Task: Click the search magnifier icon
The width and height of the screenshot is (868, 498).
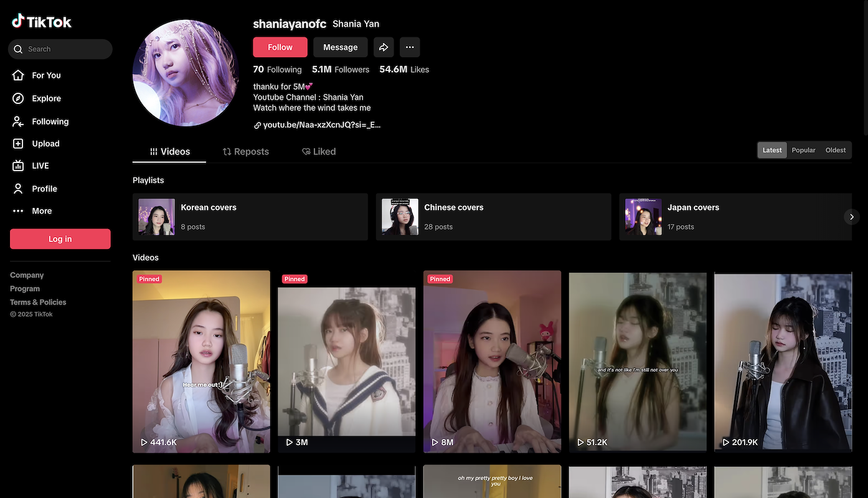Action: tap(18, 49)
